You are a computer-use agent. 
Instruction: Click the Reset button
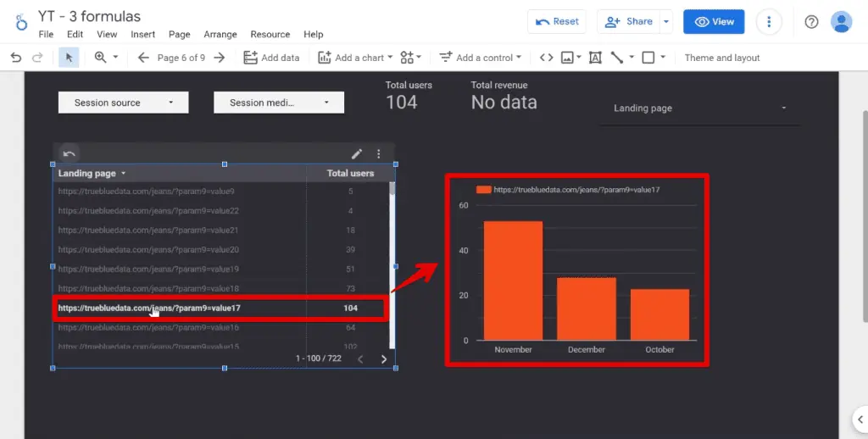click(556, 22)
